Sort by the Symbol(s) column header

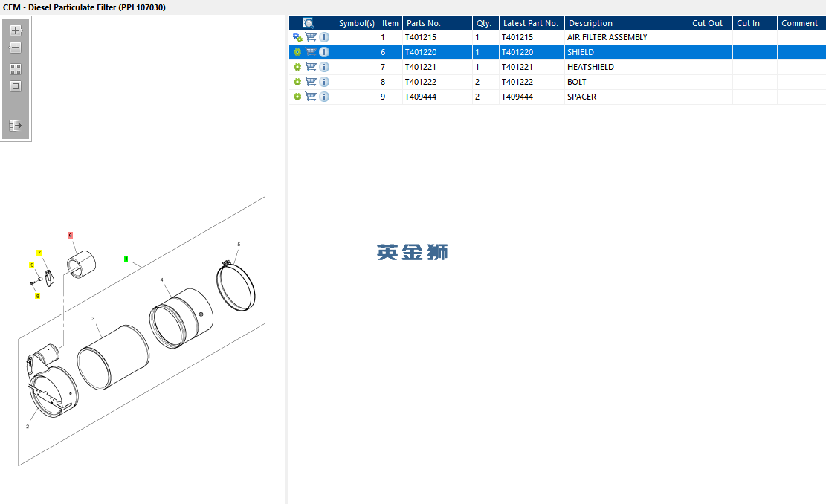(x=357, y=23)
